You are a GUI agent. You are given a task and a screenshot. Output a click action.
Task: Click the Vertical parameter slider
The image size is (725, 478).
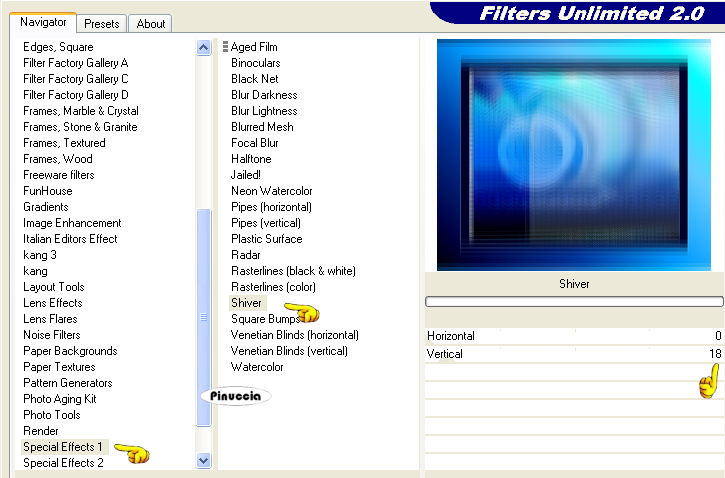click(574, 354)
